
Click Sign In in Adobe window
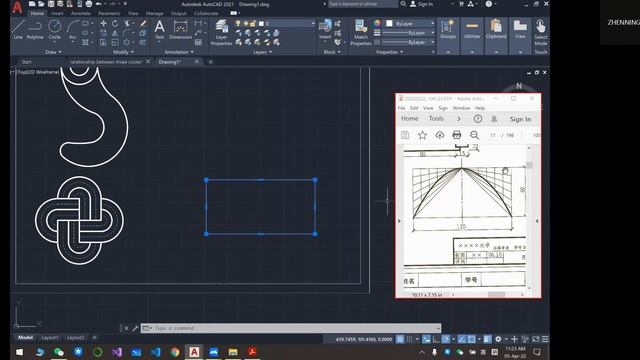(x=520, y=119)
